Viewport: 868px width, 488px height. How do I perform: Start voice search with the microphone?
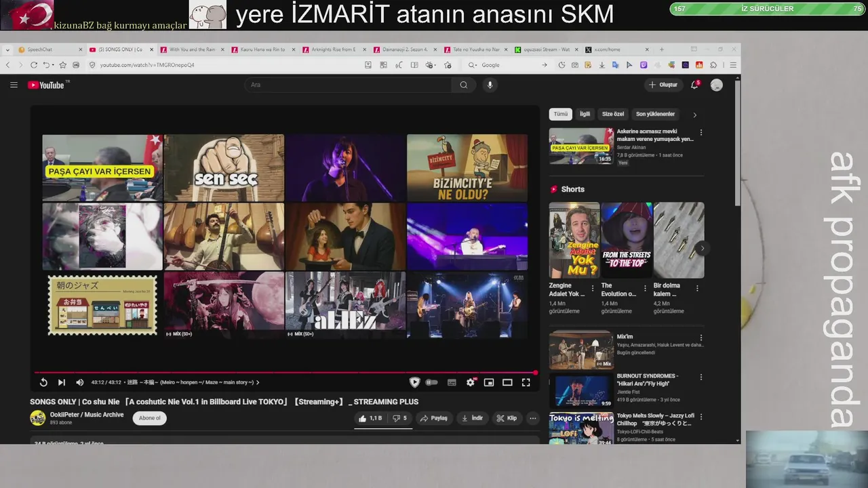coord(490,85)
